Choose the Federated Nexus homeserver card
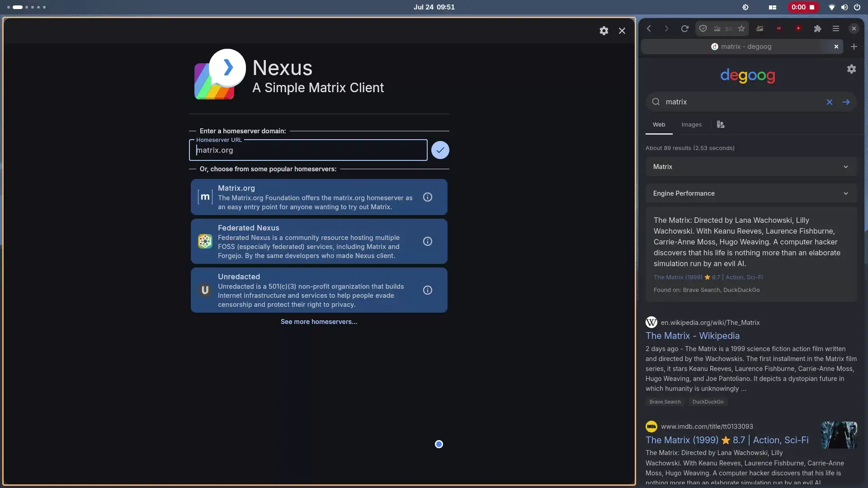 (319, 241)
